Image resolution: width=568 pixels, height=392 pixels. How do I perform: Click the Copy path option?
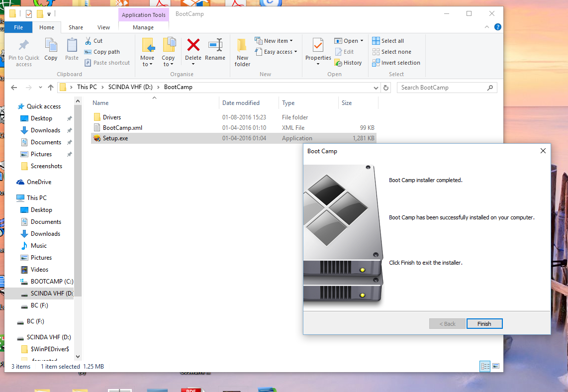(x=102, y=52)
